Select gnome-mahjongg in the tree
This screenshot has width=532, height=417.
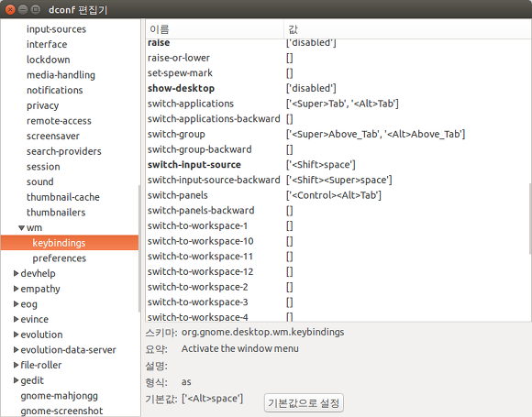pyautogui.click(x=59, y=396)
